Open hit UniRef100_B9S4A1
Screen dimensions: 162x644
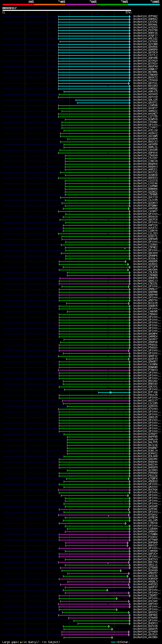(145, 25)
